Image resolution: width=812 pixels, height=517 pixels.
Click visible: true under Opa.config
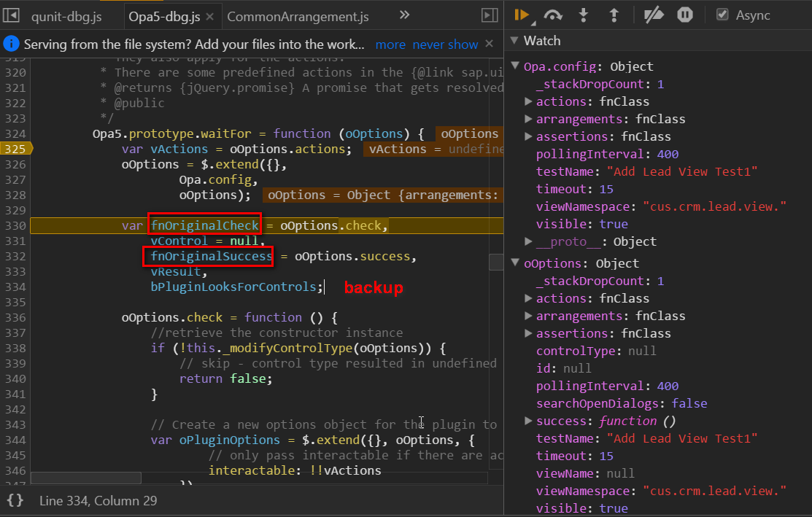[x=582, y=224]
